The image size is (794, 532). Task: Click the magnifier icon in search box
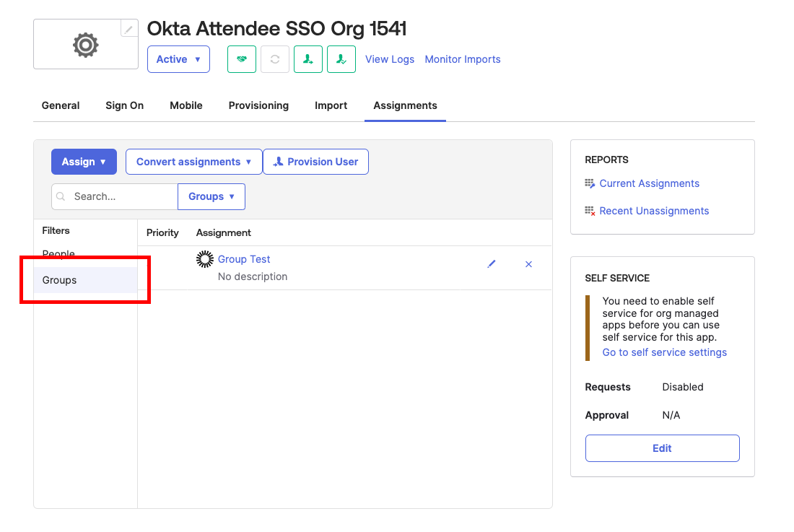point(61,196)
